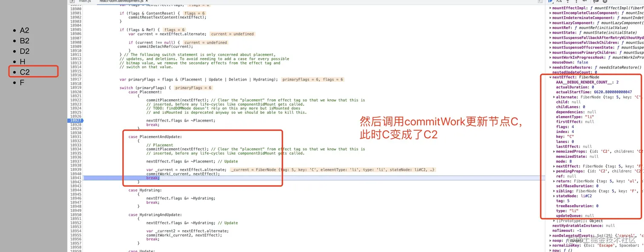The height and width of the screenshot is (252, 644).
Task: Toggle breakpoint at line 18927
Action: point(76,121)
